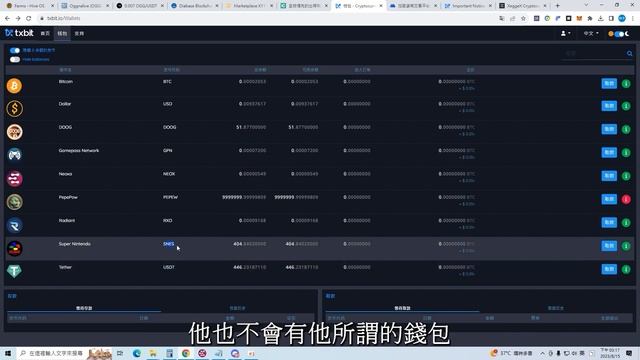
Task: Click the blue action button in Gamepass Network row
Action: click(x=609, y=152)
